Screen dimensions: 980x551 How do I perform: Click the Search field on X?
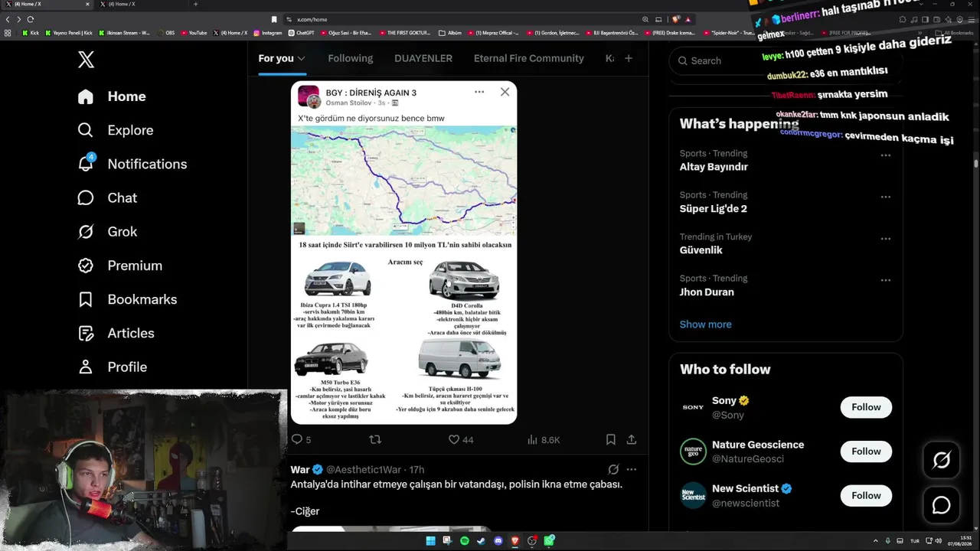point(786,60)
